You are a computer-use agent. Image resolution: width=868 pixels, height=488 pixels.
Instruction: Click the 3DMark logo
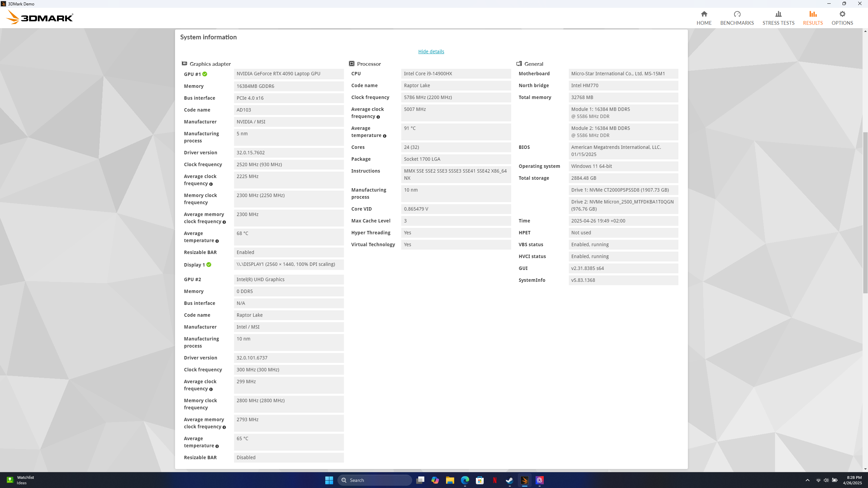coord(40,17)
